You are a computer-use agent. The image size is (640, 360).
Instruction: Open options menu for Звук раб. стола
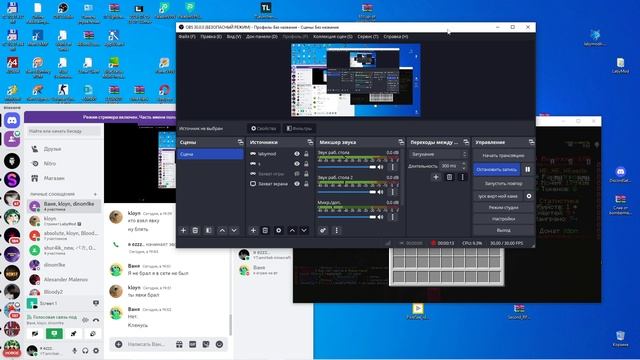point(393,167)
